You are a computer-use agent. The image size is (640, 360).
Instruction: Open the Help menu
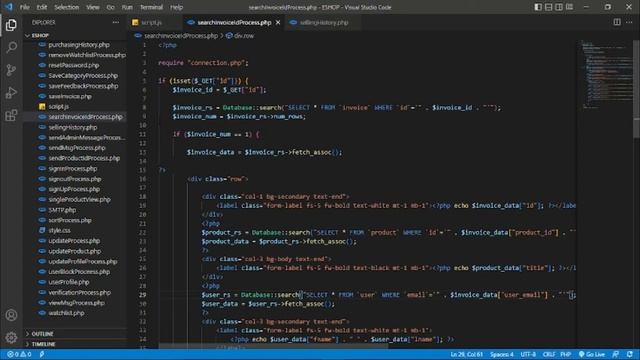(x=176, y=7)
